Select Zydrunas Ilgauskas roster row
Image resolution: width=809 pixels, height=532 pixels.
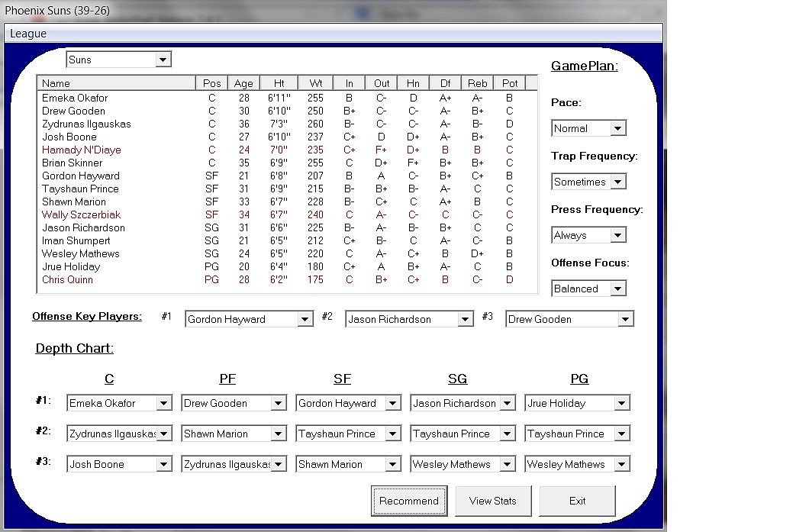pyautogui.click(x=287, y=124)
